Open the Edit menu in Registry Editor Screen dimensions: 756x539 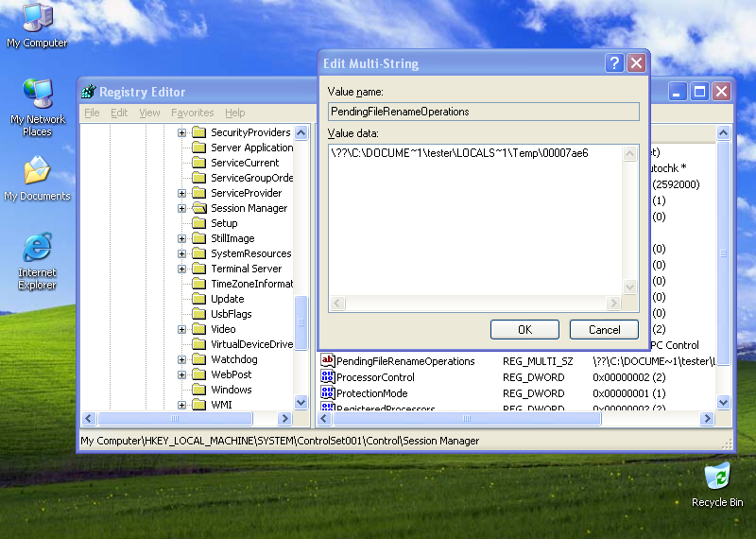click(x=119, y=113)
